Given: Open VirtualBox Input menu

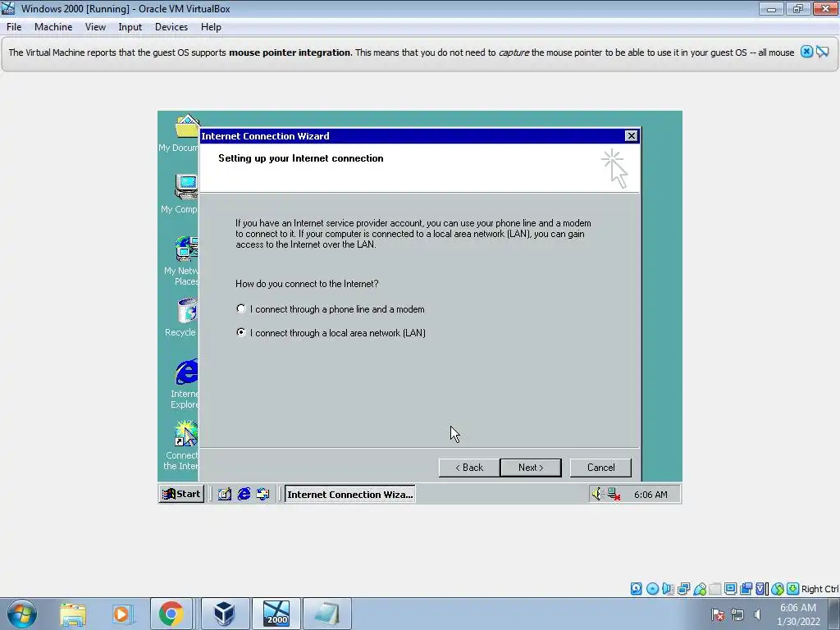Looking at the screenshot, I should [x=130, y=27].
